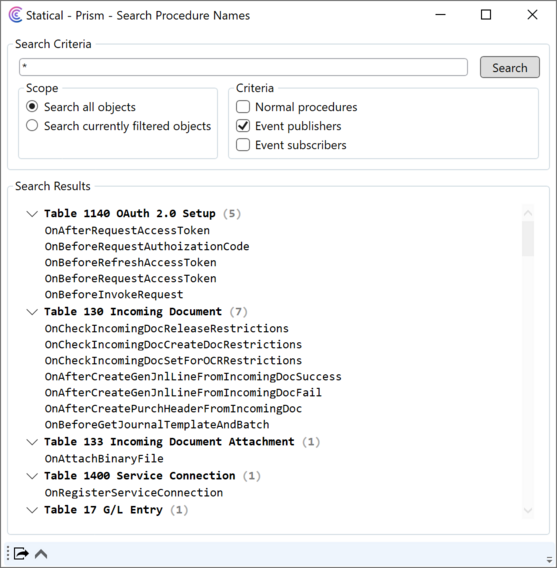
Task: Select OnCheckIncomingDocSetForOCRRestrictions entry
Action: 173,360
